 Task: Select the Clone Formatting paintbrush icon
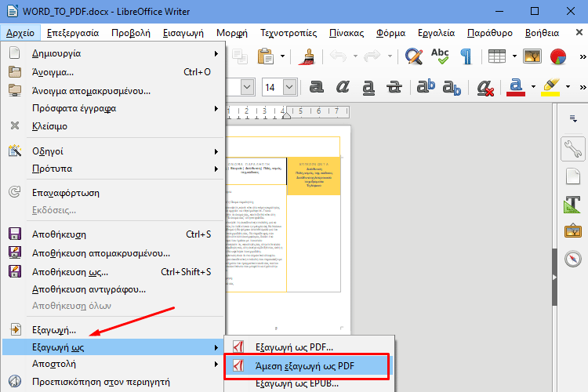click(x=307, y=56)
